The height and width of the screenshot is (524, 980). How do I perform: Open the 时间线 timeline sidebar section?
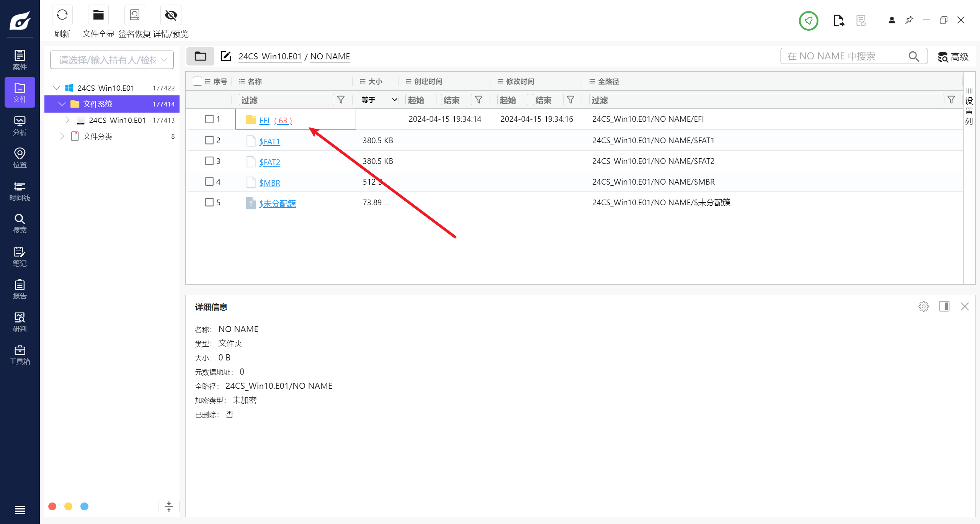point(20,191)
